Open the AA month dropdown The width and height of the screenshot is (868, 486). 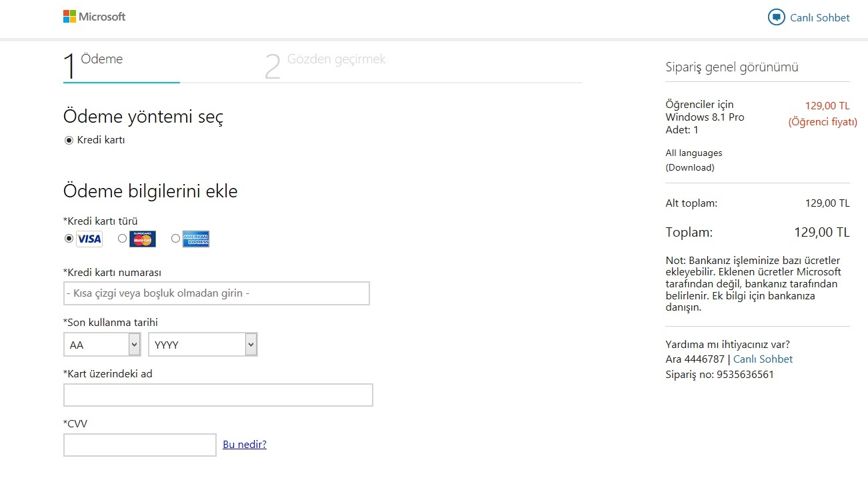[102, 345]
